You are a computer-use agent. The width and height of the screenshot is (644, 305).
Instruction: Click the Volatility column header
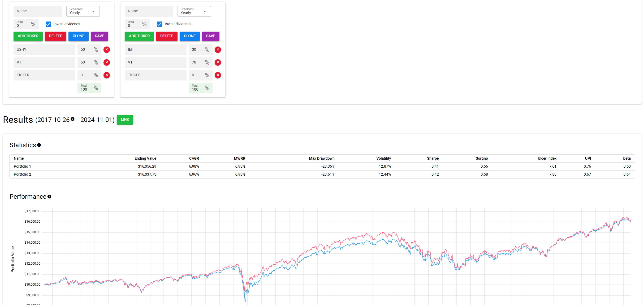click(383, 159)
